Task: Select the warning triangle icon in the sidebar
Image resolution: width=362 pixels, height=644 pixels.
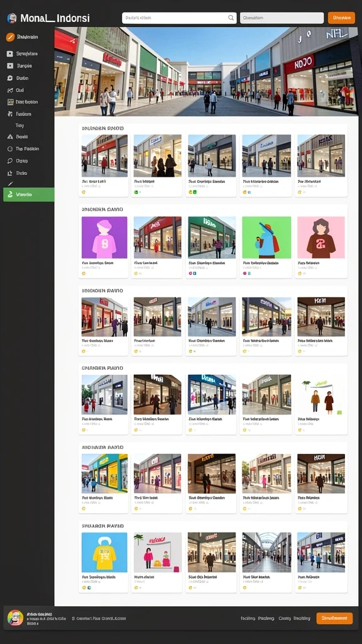Action: click(x=10, y=136)
